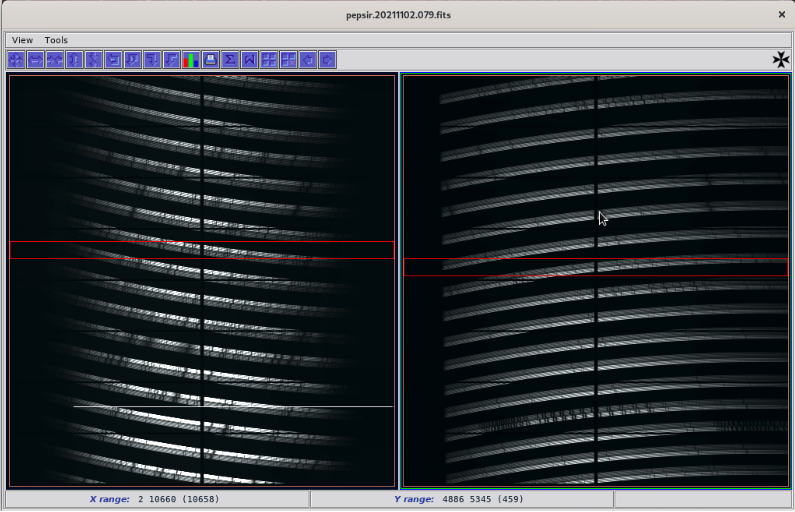795x512 pixels.
Task: Click the Y range status field
Action: (x=460, y=499)
